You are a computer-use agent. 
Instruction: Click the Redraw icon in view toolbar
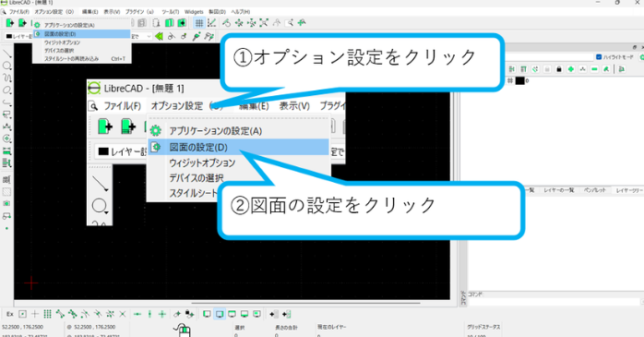point(226,23)
